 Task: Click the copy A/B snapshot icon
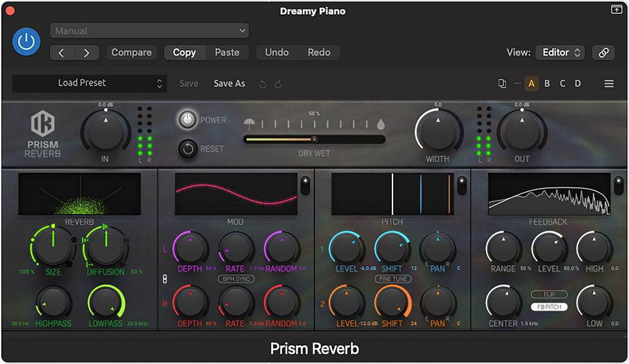point(501,84)
